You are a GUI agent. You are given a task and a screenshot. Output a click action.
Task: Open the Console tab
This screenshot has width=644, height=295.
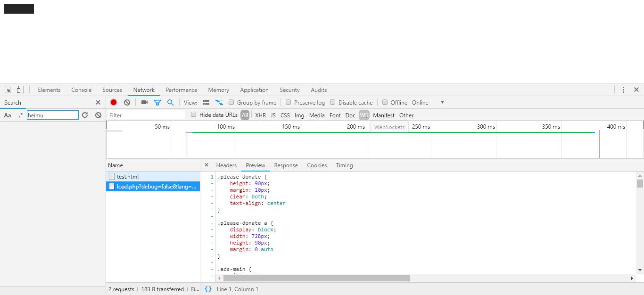coord(82,90)
